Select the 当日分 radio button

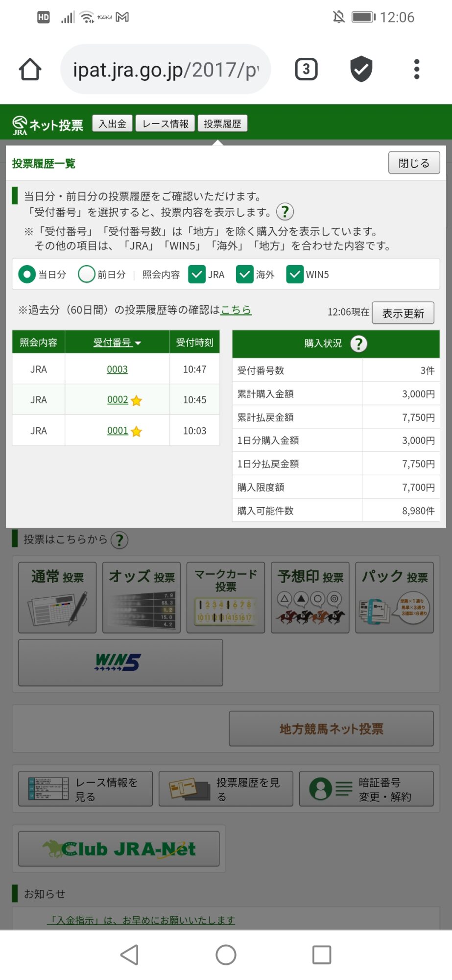pos(27,274)
